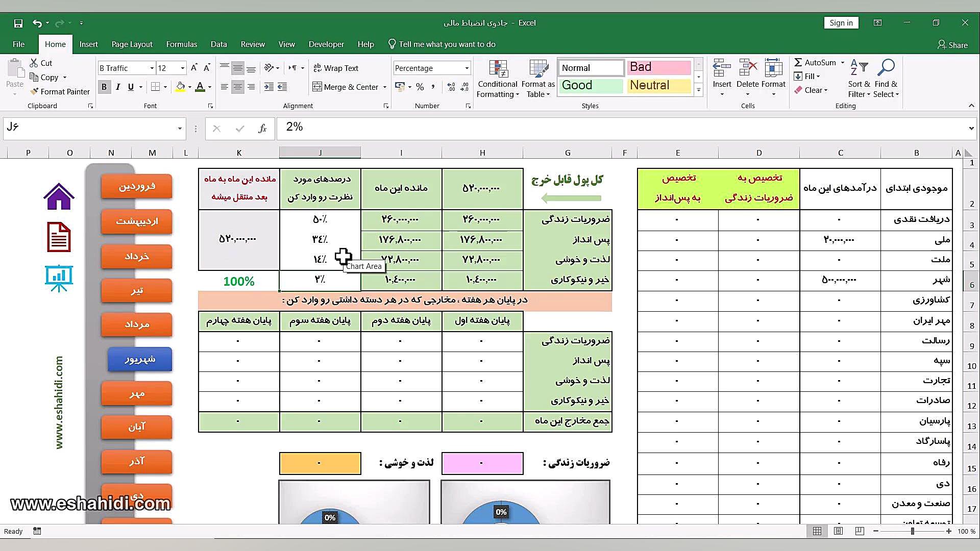Open Conditional Formatting

point(498,79)
